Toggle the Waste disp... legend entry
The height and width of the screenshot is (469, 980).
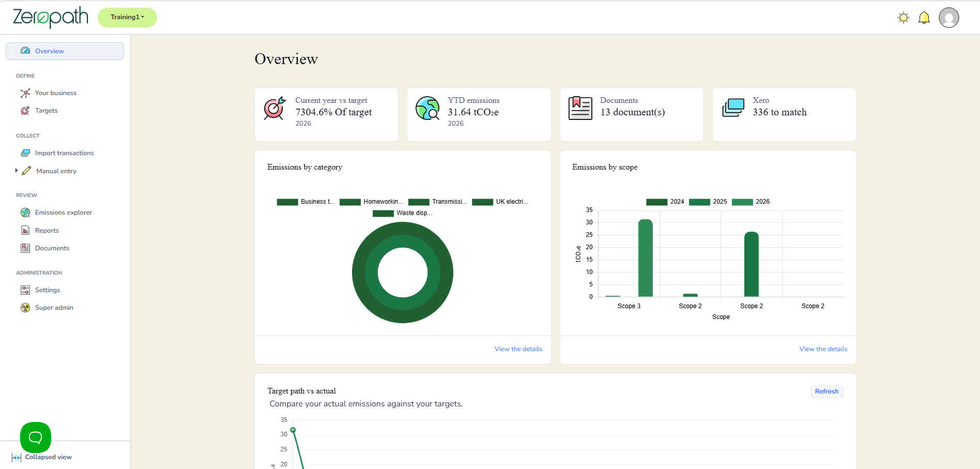(402, 213)
